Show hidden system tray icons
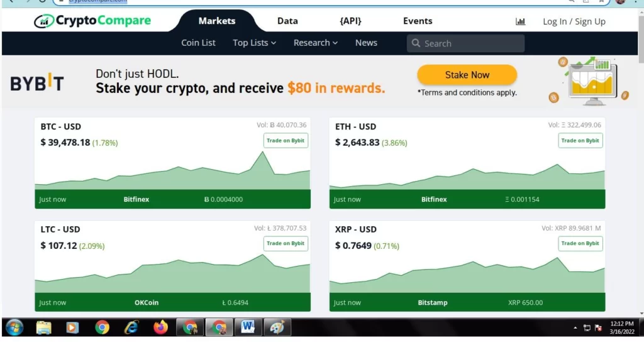The height and width of the screenshot is (362, 644). coord(575,328)
